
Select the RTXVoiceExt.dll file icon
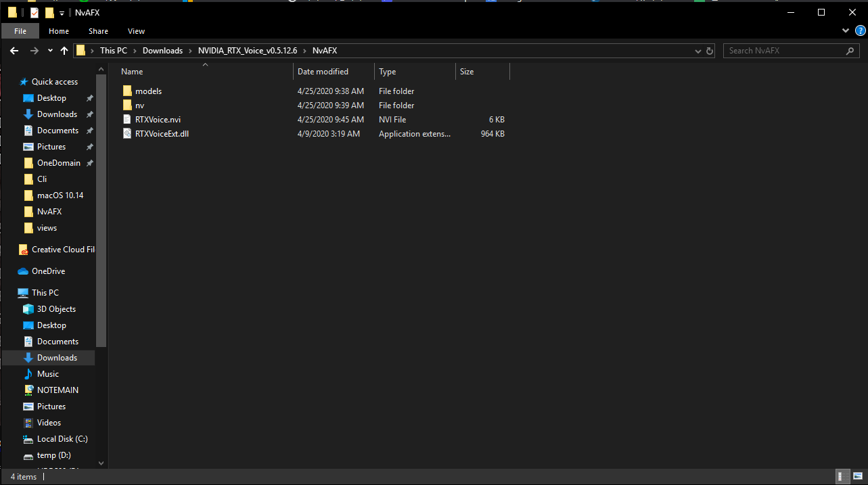[127, 134]
